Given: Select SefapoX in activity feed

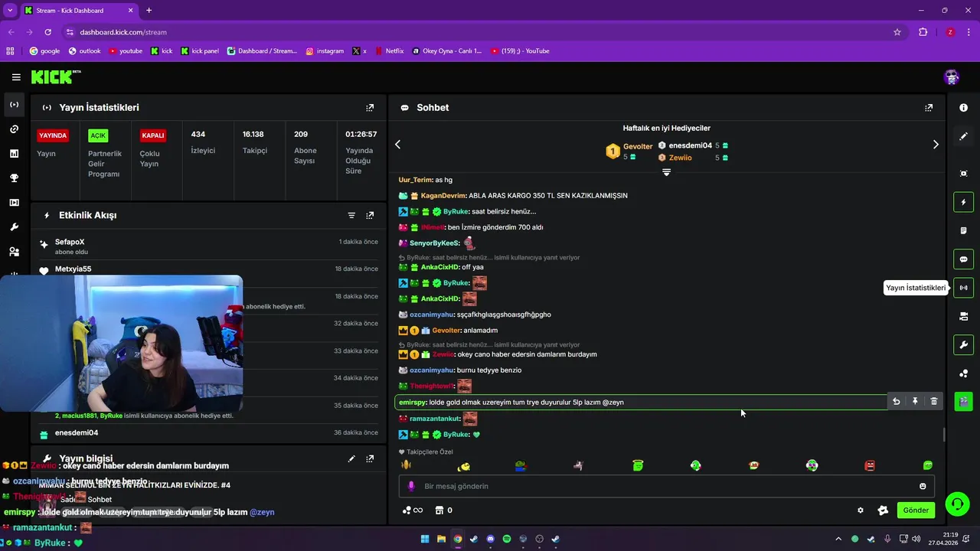Looking at the screenshot, I should pos(70,243).
